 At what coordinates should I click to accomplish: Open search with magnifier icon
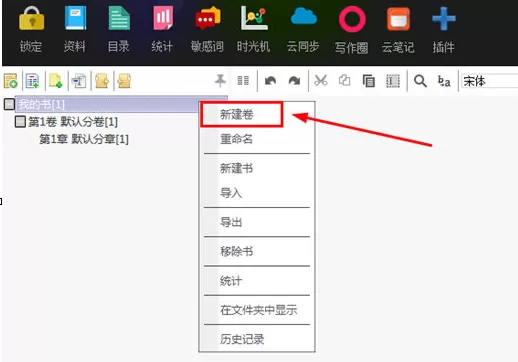[420, 81]
